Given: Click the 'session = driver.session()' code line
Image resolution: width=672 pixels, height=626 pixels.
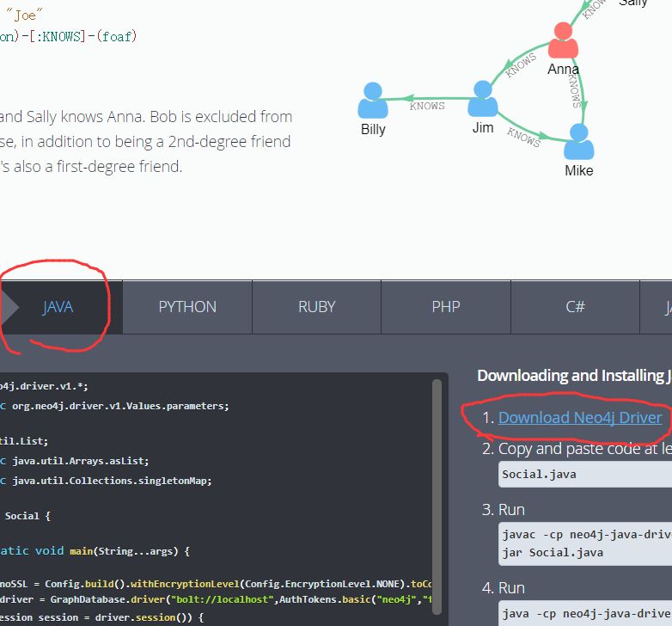Looking at the screenshot, I should pyautogui.click(x=102, y=617).
